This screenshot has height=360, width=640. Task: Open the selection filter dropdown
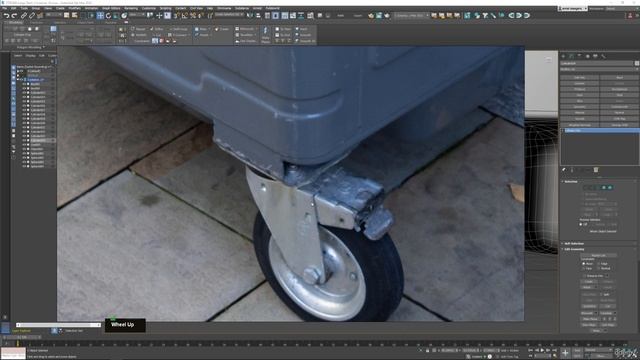point(53,15)
